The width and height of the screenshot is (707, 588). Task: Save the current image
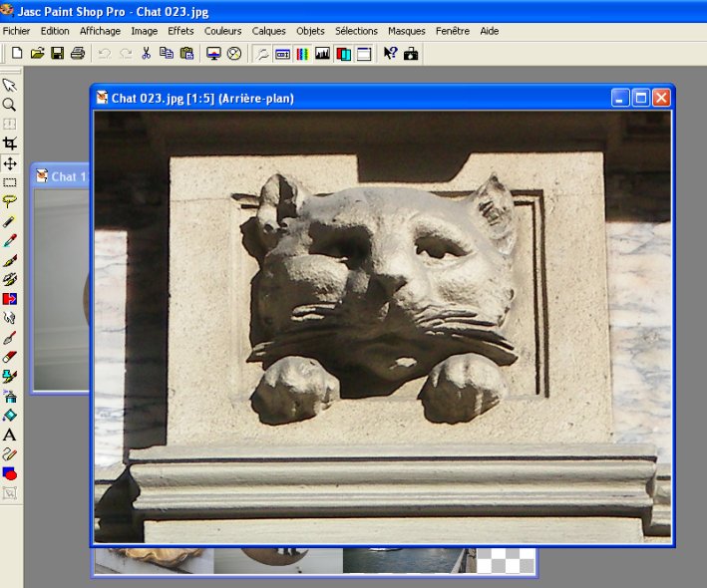point(57,54)
